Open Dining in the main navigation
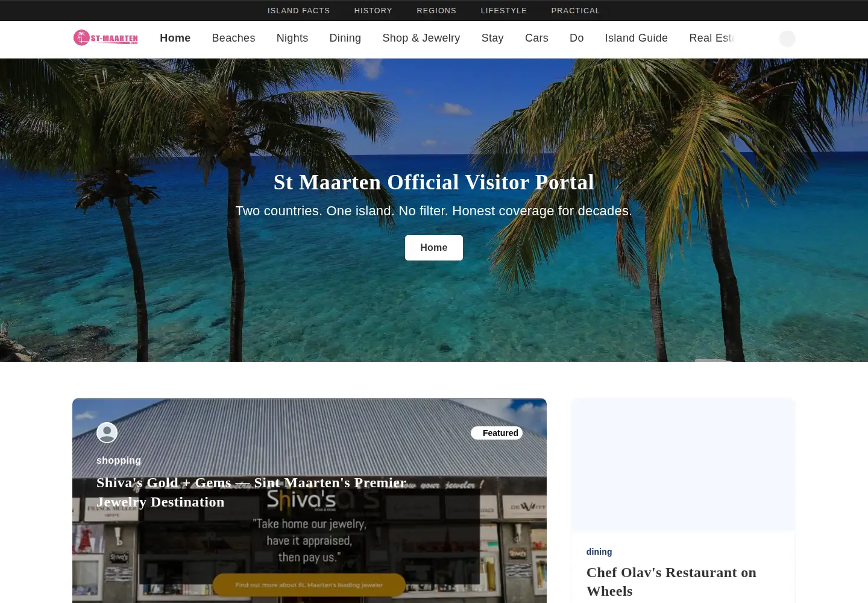The height and width of the screenshot is (603, 868). point(345,38)
